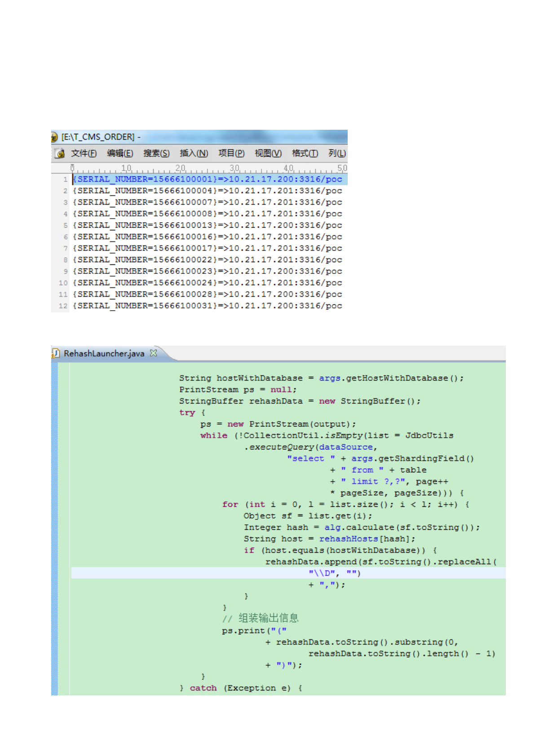The width and height of the screenshot is (535, 756).
Task: Click the '" limit ?,?"' string line
Action: [389, 482]
